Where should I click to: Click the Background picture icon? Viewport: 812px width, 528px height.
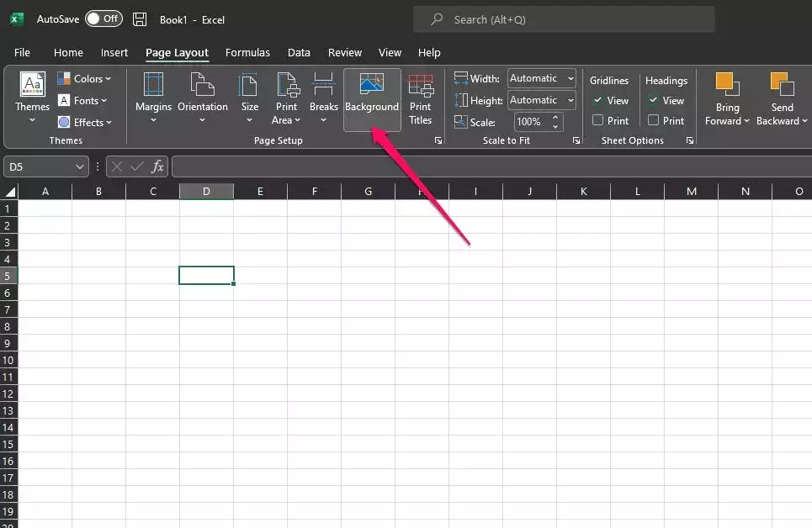pyautogui.click(x=372, y=84)
